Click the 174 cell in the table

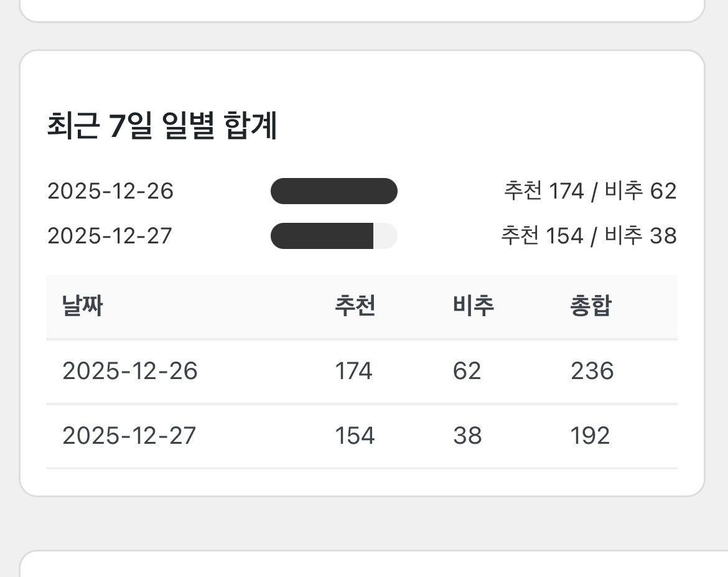pyautogui.click(x=353, y=371)
